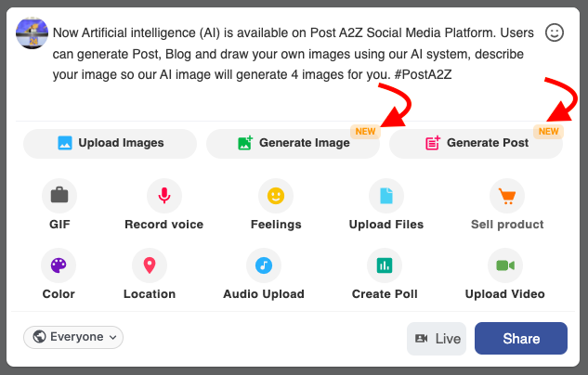This screenshot has height=375, width=588.
Task: Select the Audio Upload music icon
Action: 264,265
